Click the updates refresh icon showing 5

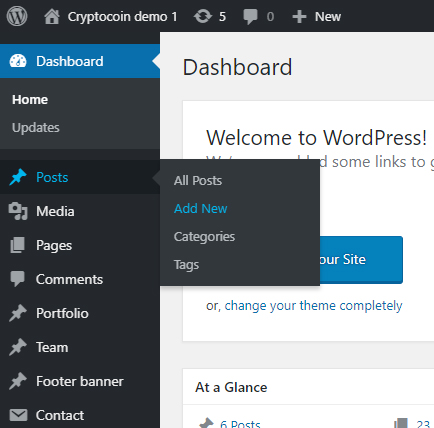click(x=203, y=16)
